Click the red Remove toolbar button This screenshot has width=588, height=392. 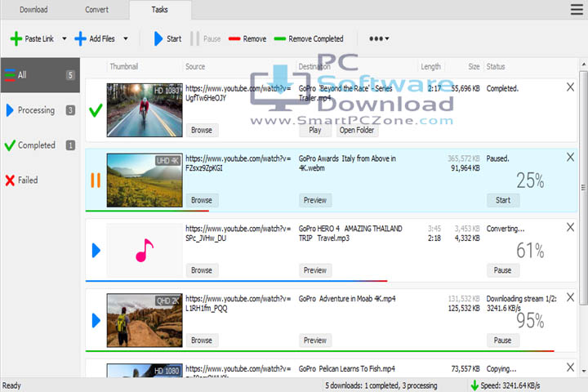[x=247, y=38]
